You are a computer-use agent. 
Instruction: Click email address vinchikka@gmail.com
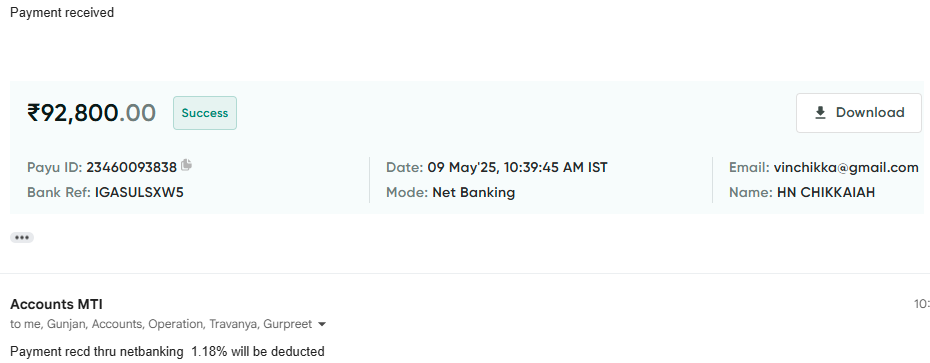pos(846,168)
